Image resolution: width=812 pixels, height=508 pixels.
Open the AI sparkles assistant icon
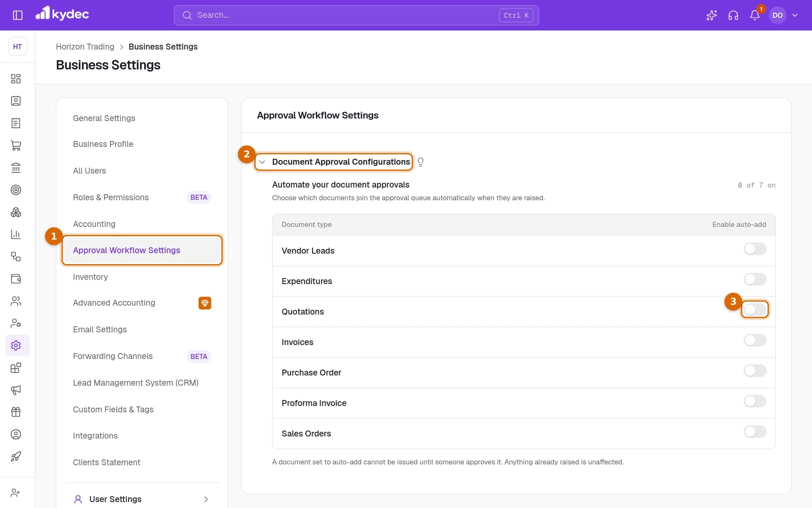(x=711, y=15)
